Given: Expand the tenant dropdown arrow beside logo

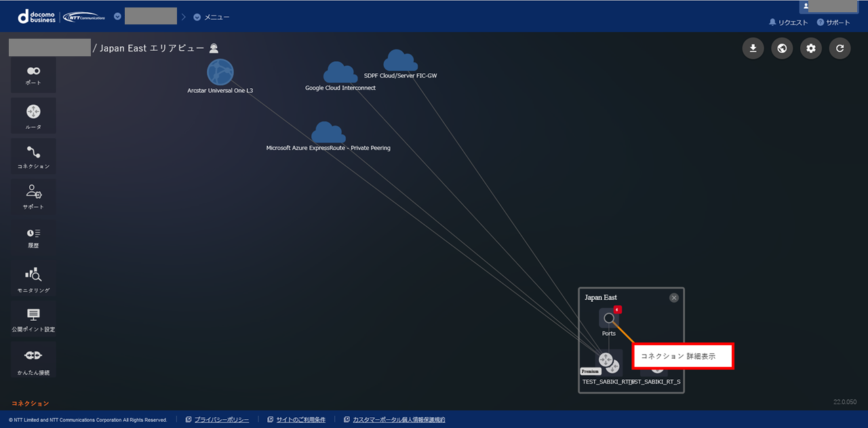Looking at the screenshot, I should (x=117, y=16).
